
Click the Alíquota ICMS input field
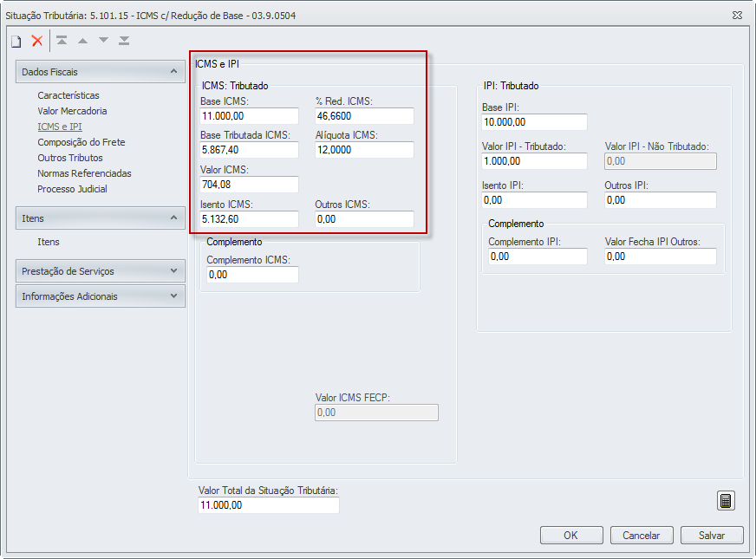364,150
